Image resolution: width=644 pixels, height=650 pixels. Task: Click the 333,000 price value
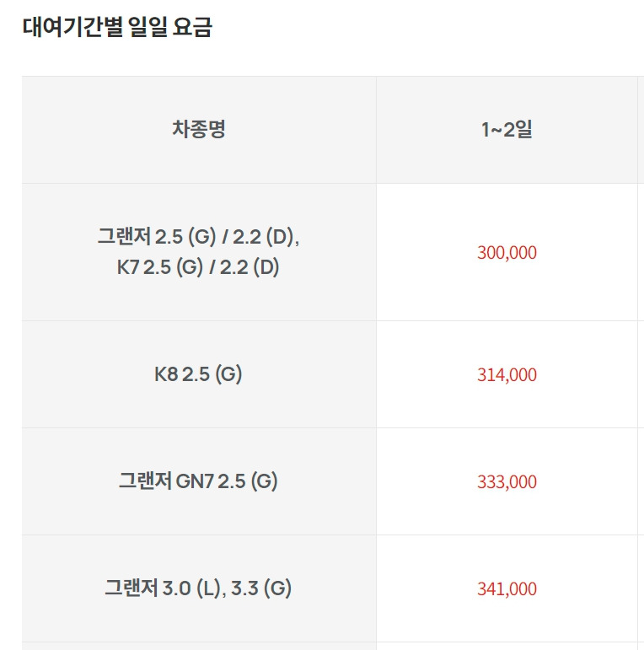tap(507, 482)
